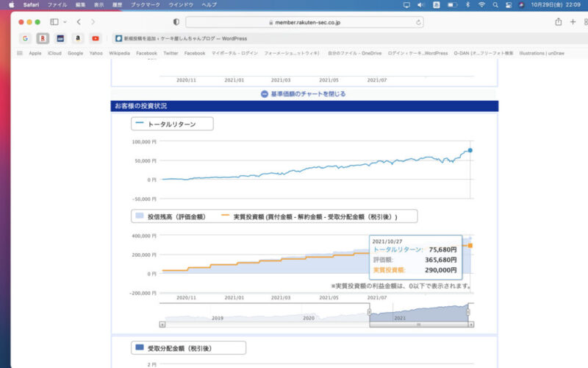Click the blue endpoint marker on total return line

[470, 150]
